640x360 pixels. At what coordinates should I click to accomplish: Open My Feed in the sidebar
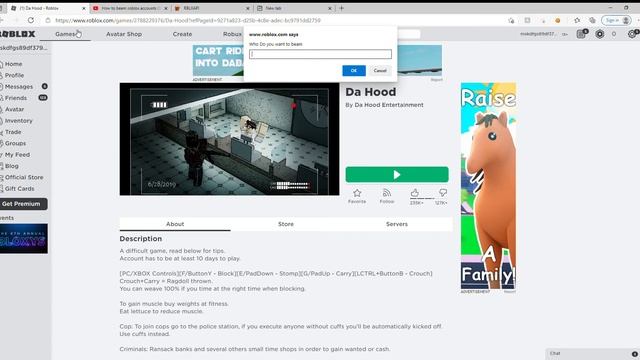coord(17,155)
